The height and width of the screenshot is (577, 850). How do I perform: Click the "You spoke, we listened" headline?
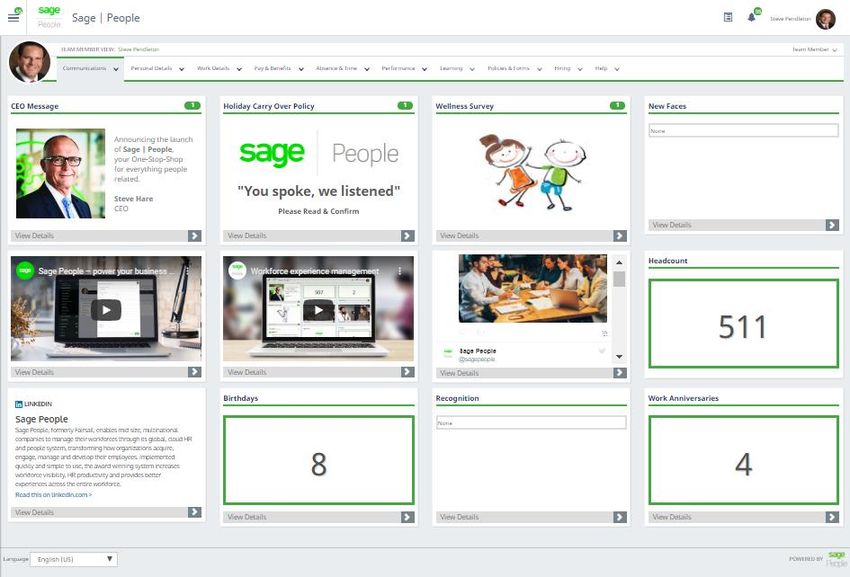point(319,191)
